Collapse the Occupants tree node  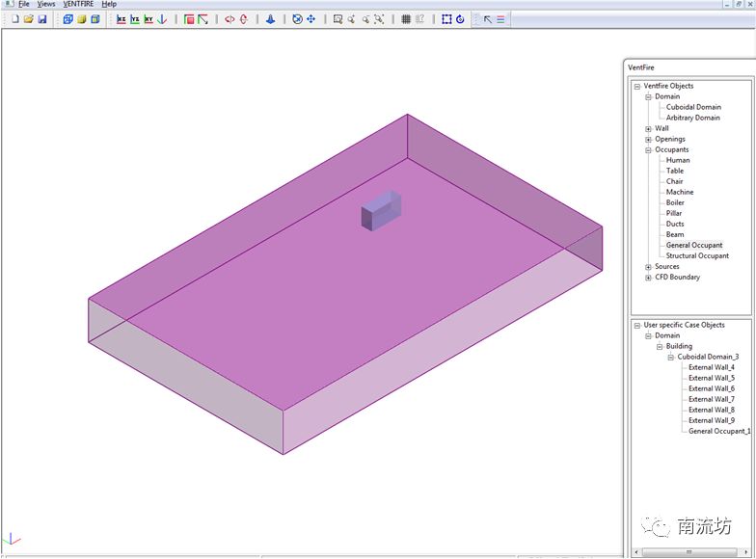coord(648,149)
